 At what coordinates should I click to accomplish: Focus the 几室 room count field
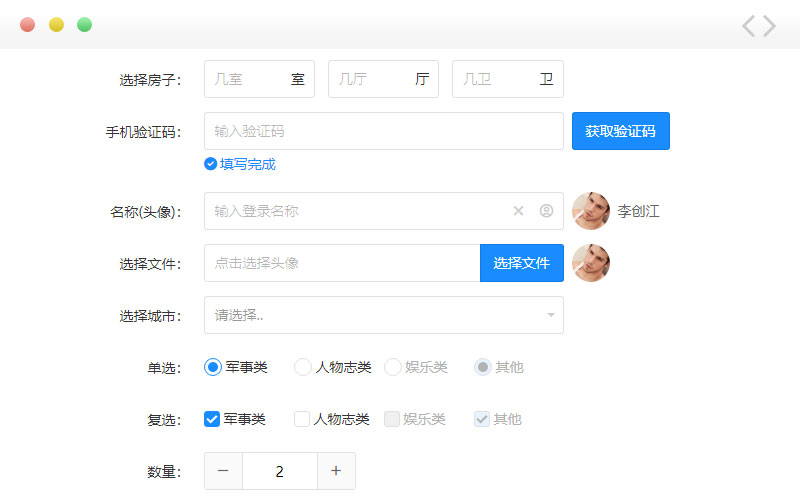pos(259,79)
